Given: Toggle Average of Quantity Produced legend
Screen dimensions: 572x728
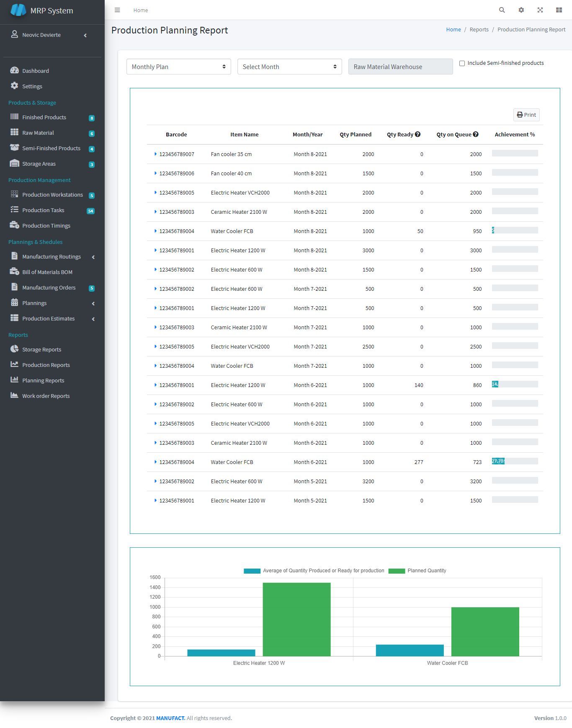Looking at the screenshot, I should [x=314, y=571].
